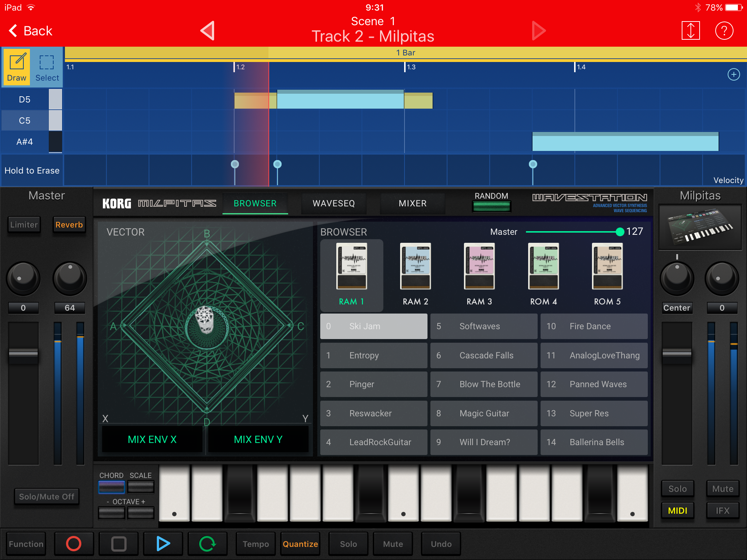
Task: Go Back to the previous screen
Action: click(x=31, y=31)
